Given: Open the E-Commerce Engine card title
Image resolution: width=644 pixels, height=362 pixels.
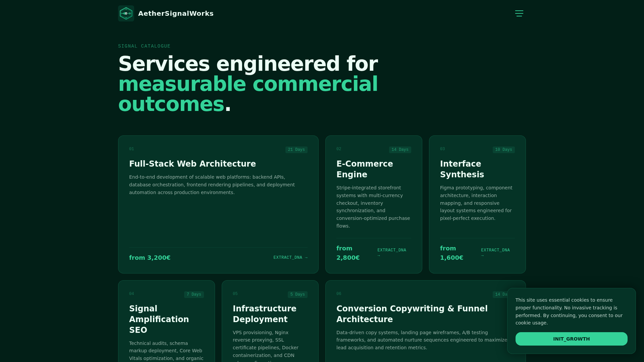Looking at the screenshot, I should pos(365,169).
